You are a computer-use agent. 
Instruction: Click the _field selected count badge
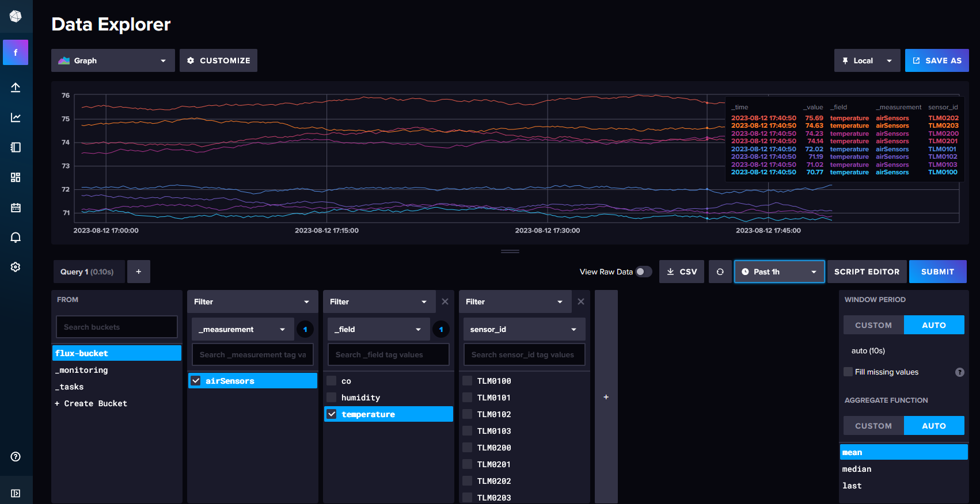click(x=441, y=329)
